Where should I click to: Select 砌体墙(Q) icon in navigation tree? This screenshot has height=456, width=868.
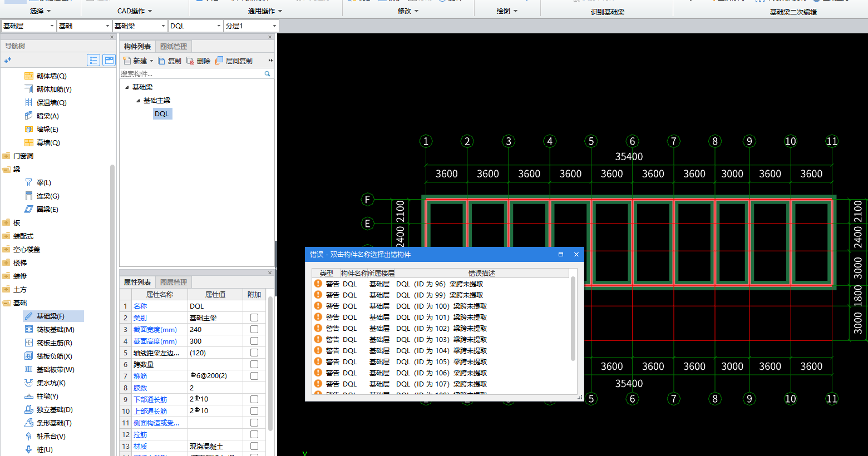coord(29,76)
